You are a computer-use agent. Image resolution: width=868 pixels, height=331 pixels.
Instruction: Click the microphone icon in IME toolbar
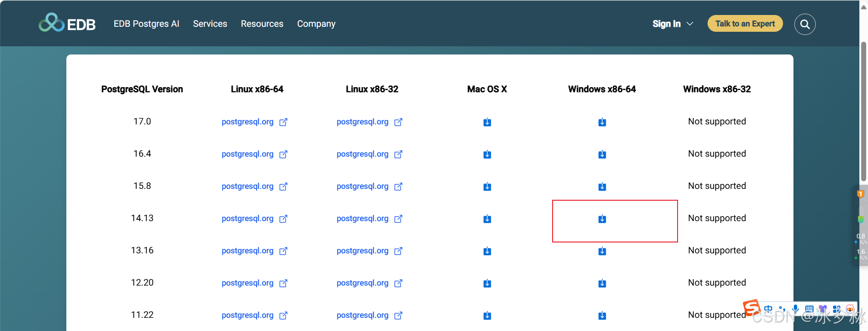click(795, 309)
